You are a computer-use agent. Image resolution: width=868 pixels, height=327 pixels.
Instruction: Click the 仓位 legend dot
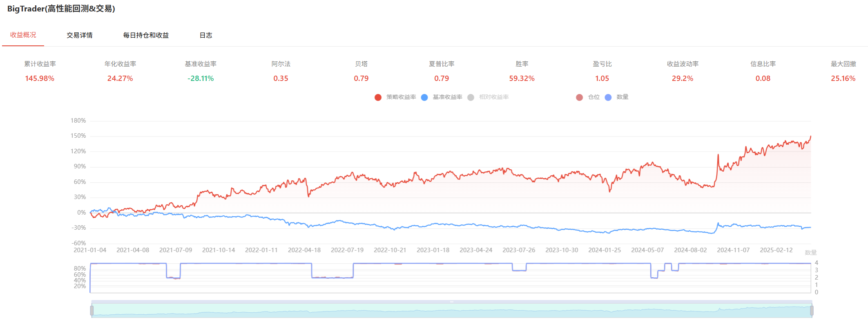579,97
